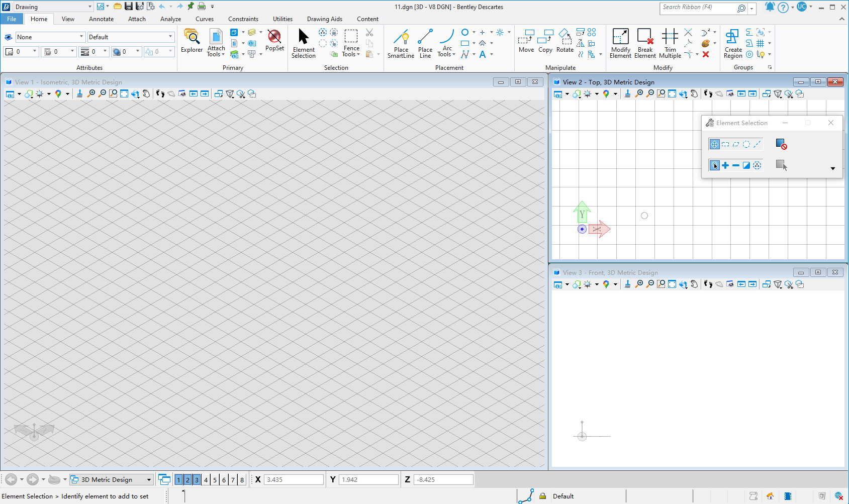Image resolution: width=849 pixels, height=504 pixels.
Task: Toggle view 2 button off in view group
Action: pos(187,480)
